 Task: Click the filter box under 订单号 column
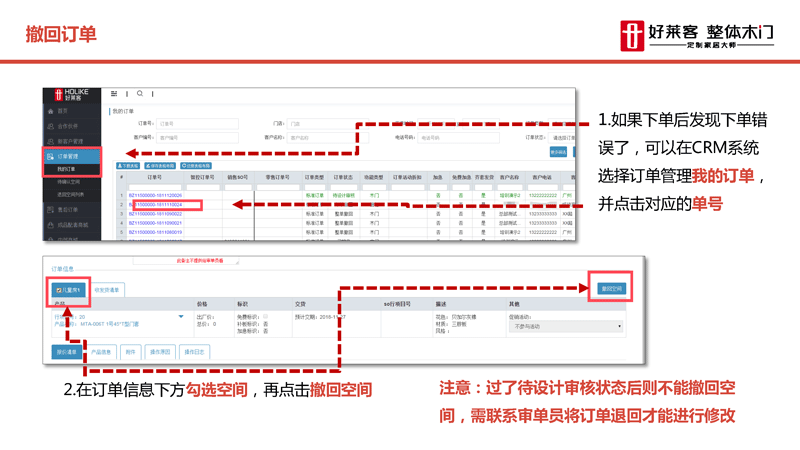coord(155,187)
